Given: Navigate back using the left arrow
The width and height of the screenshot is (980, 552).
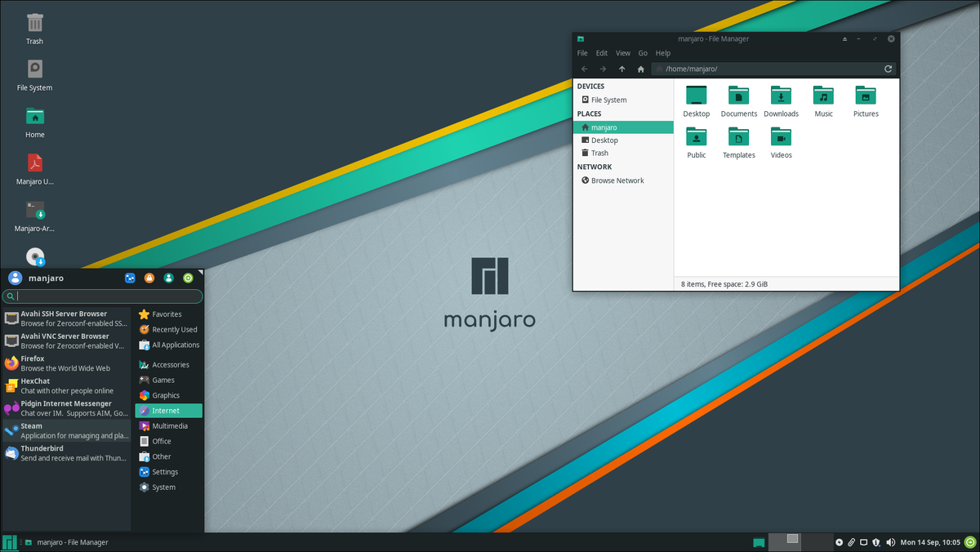Looking at the screenshot, I should 583,69.
